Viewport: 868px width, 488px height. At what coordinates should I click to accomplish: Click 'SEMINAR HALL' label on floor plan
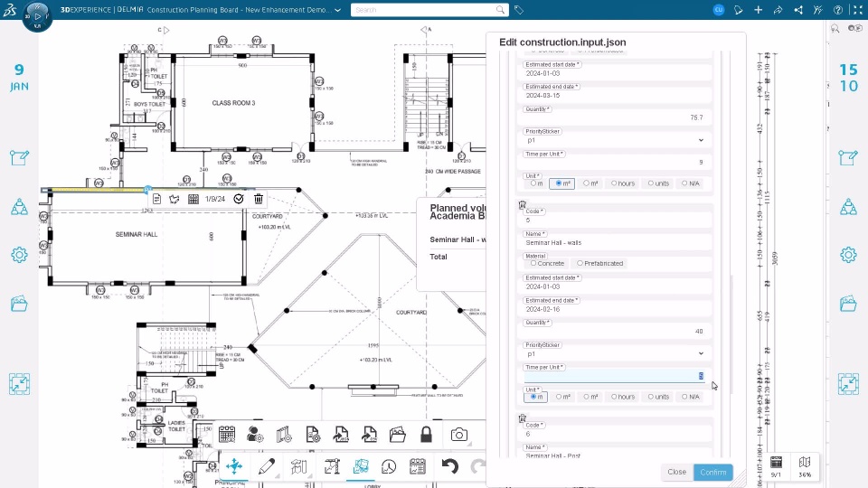(x=137, y=235)
